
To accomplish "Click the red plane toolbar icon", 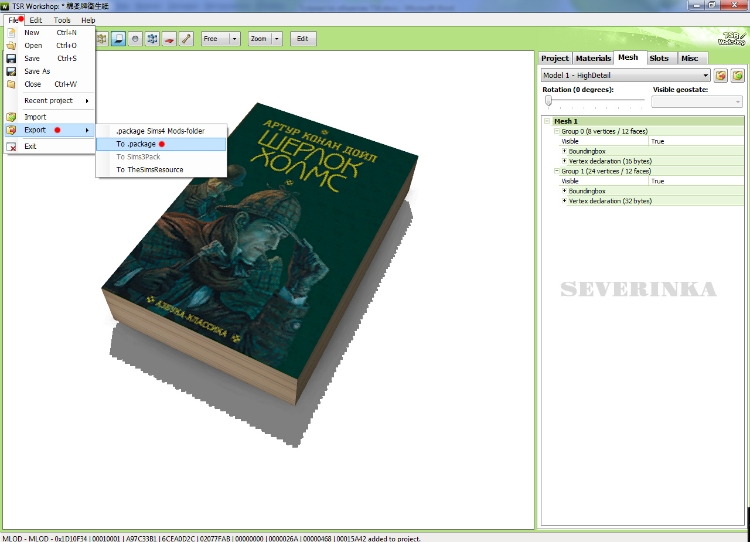I will point(169,39).
